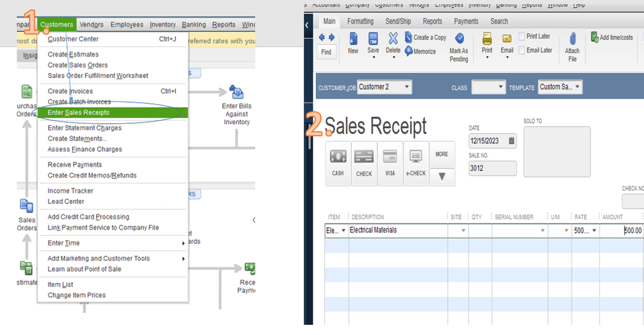Viewport: 644px width, 335px height.
Task: Choose Customer Center menu item
Action: (113, 39)
